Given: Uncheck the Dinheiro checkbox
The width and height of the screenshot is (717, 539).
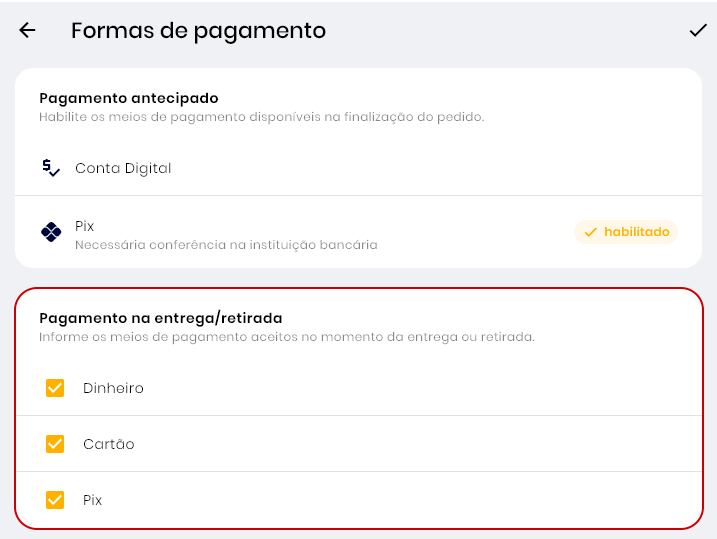Looking at the screenshot, I should click(55, 388).
